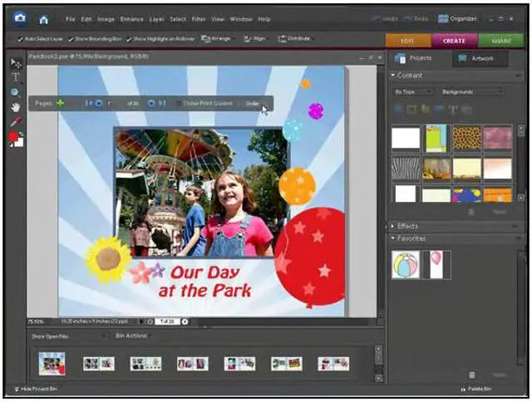Open the Bin Actions dropdown
This screenshot has width=532, height=402.
(x=133, y=336)
